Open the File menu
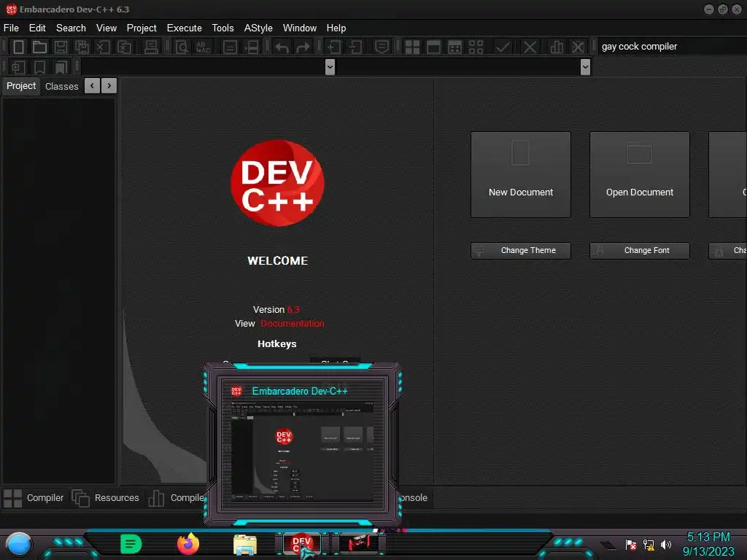Viewport: 747px width, 560px height. click(11, 28)
